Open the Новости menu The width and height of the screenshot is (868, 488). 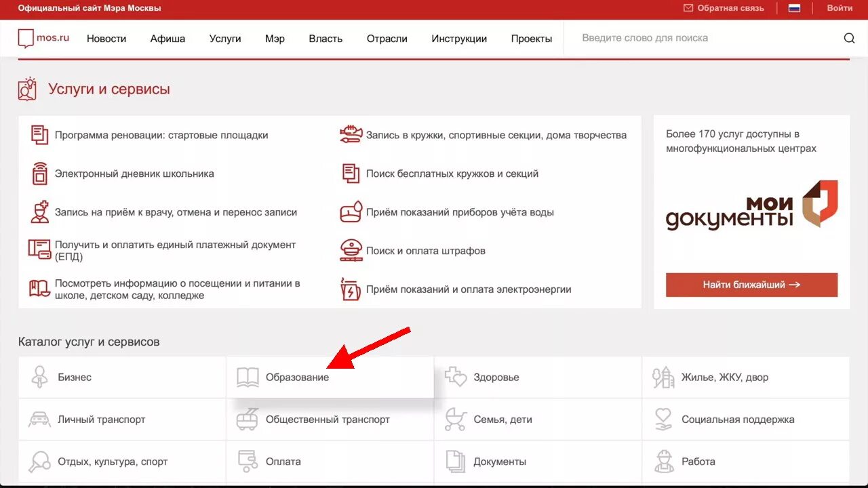pyautogui.click(x=106, y=39)
